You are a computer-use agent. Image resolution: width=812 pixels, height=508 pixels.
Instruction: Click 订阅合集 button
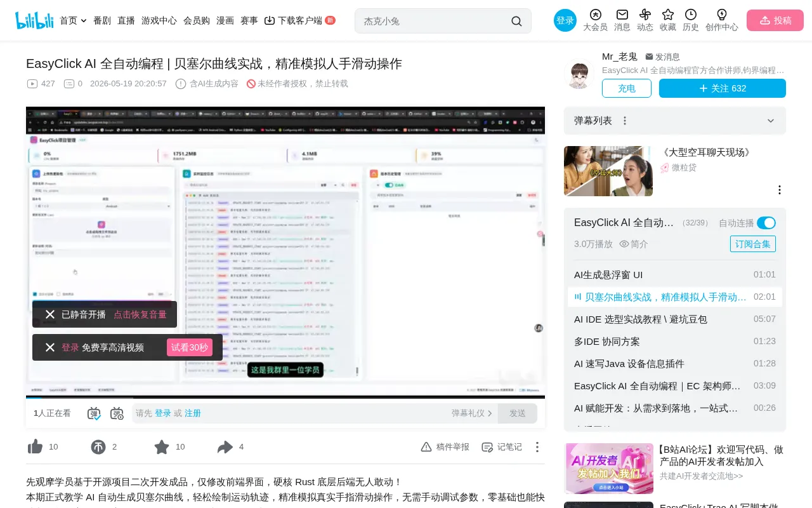753,244
